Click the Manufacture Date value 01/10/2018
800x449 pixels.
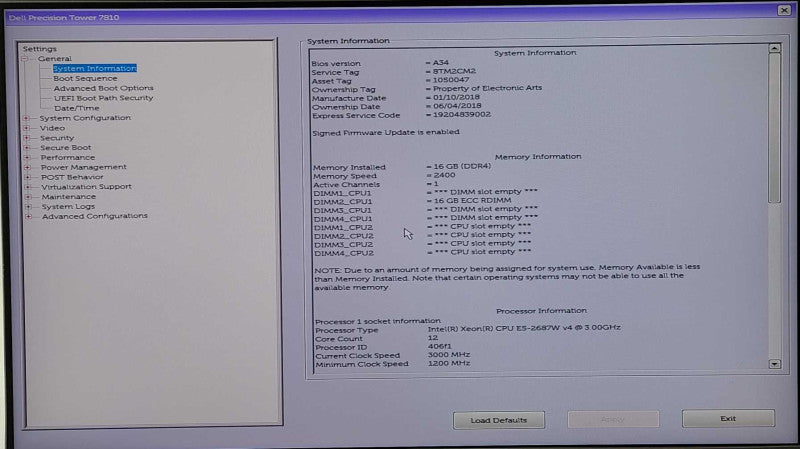coord(457,97)
